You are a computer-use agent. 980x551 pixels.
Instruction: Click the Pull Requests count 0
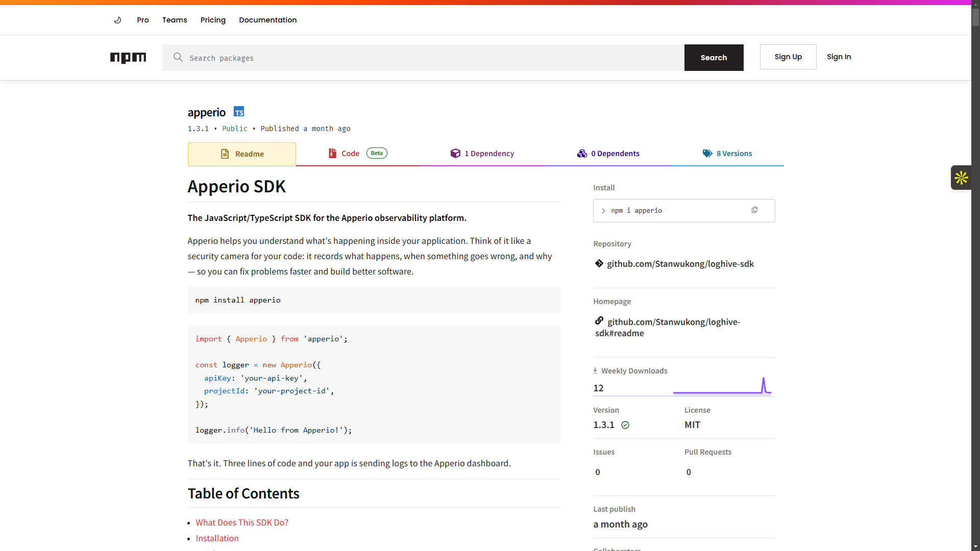pyautogui.click(x=689, y=472)
